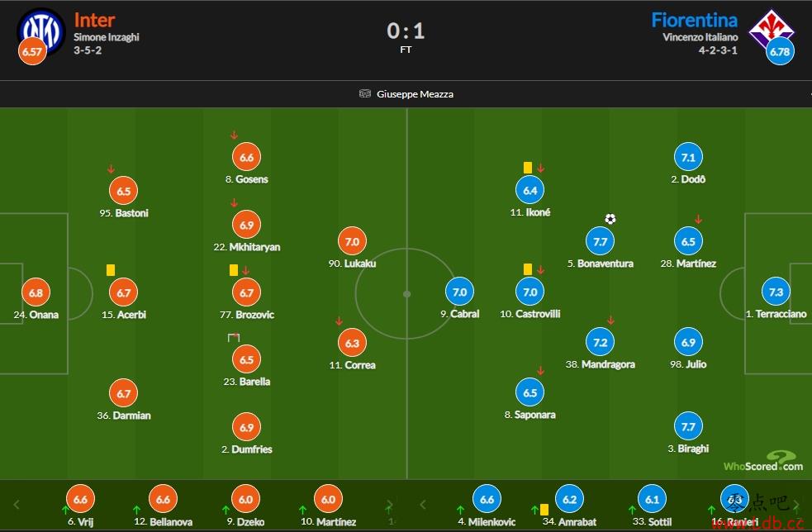Select Biraghi's 7.7 rating circle
This screenshot has height=532, width=812.
click(x=688, y=426)
